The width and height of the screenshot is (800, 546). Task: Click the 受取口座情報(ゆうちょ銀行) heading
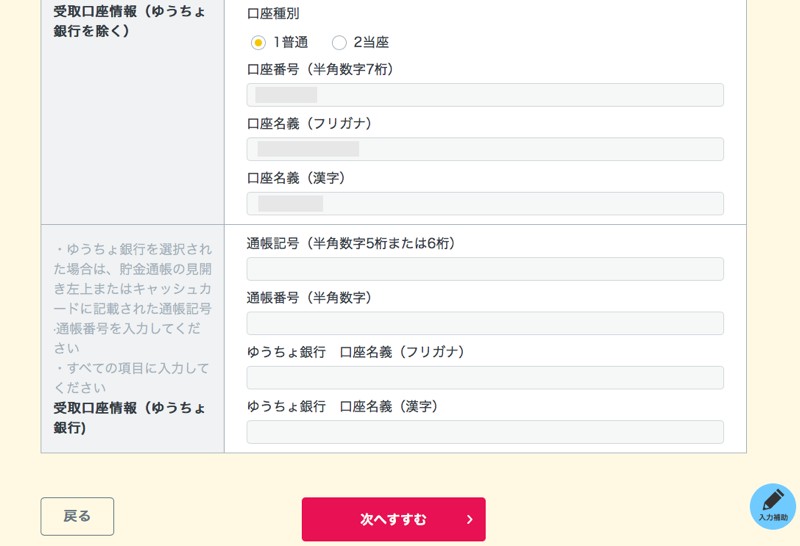click(130, 417)
